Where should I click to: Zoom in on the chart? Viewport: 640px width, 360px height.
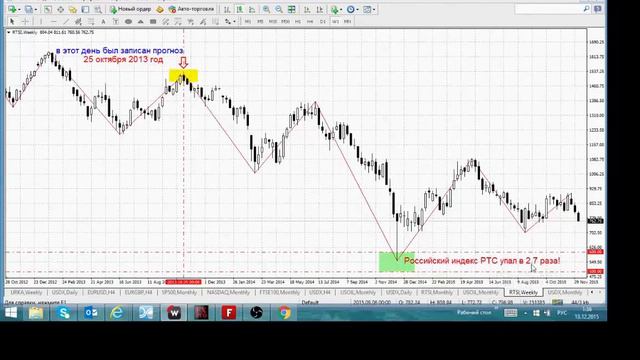(x=266, y=9)
